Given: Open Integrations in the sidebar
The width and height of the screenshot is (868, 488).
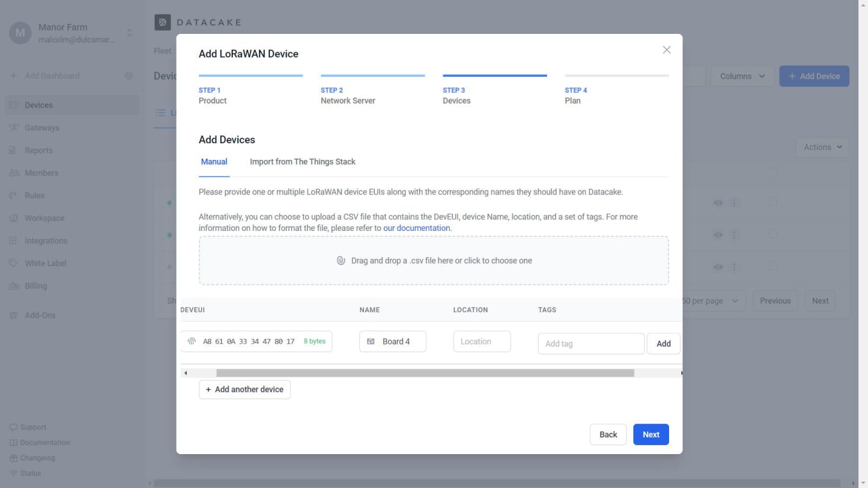Looking at the screenshot, I should (45, 241).
